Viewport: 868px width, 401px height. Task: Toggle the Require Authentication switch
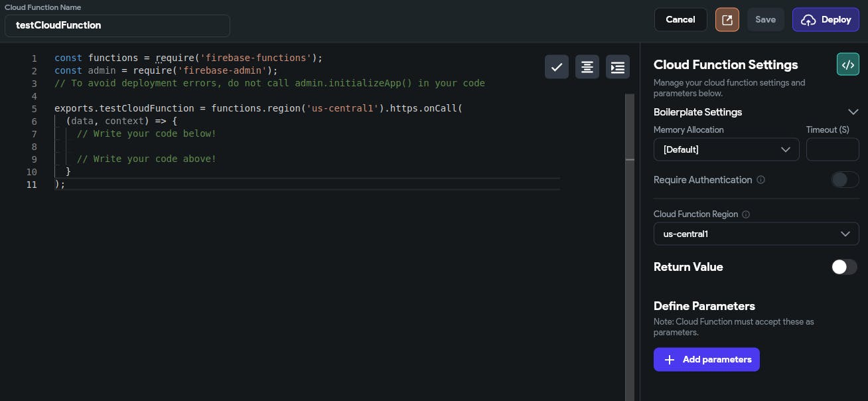[x=845, y=180]
